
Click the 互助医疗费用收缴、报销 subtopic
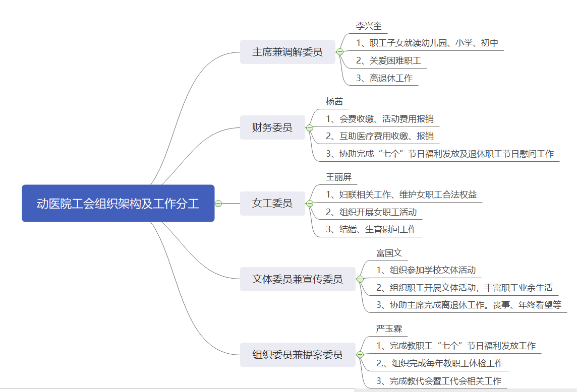coord(379,136)
